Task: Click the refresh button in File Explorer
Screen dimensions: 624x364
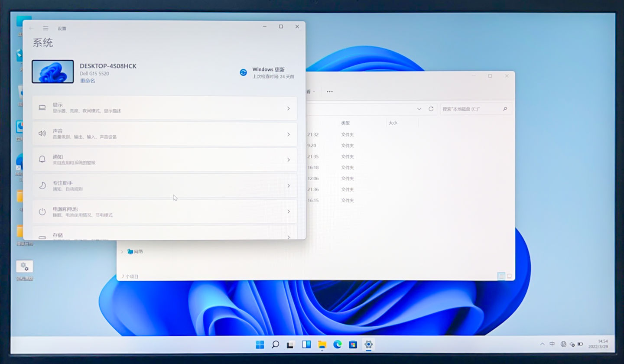Action: (431, 109)
